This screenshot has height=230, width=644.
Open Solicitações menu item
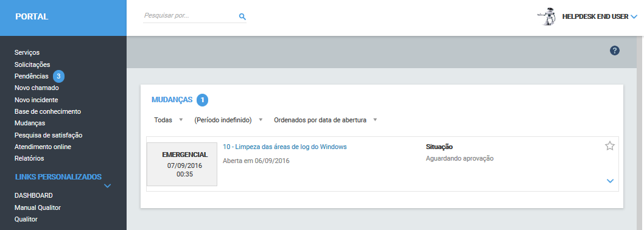pyautogui.click(x=32, y=64)
